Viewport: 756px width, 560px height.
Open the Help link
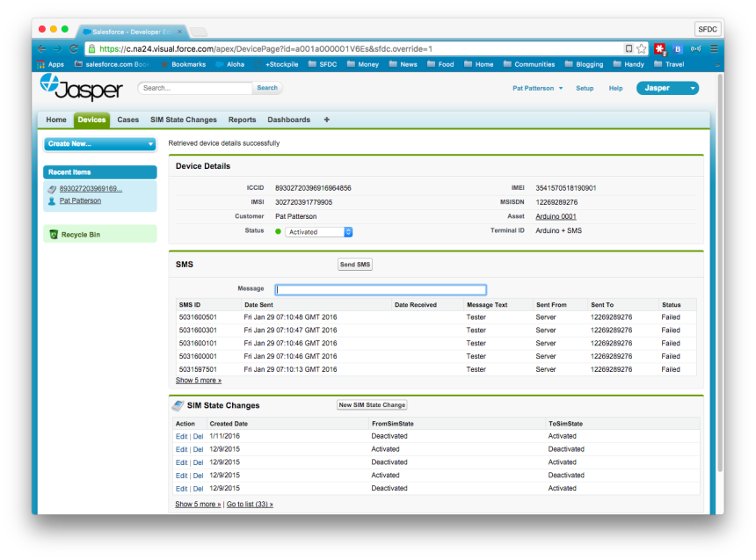point(615,88)
